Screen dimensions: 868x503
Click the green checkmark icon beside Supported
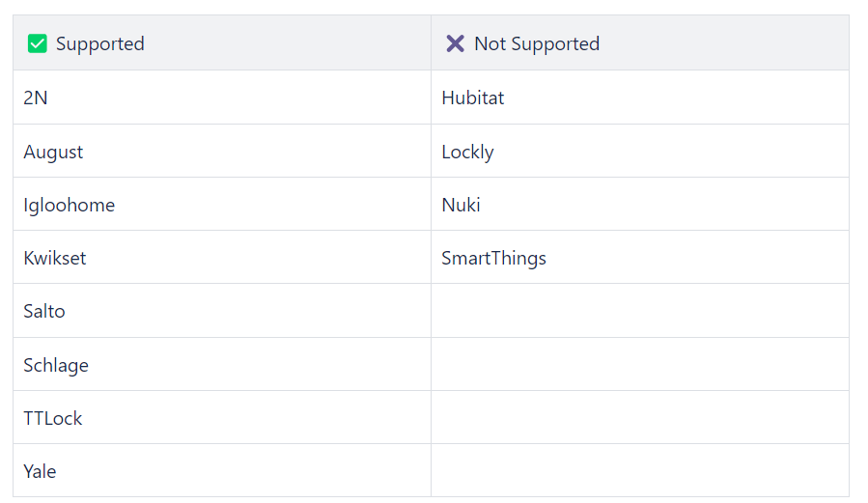click(37, 43)
